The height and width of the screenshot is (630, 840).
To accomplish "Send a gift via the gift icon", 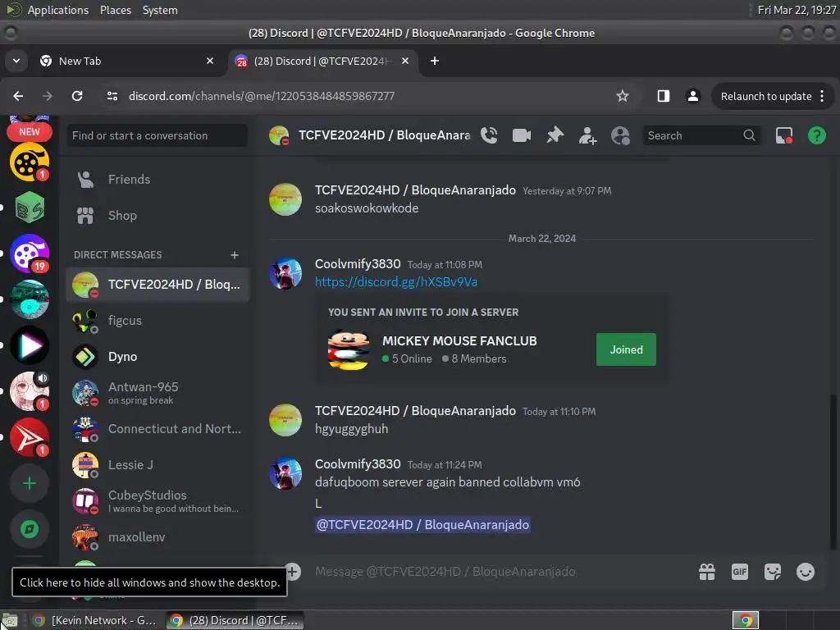I will coord(706,572).
